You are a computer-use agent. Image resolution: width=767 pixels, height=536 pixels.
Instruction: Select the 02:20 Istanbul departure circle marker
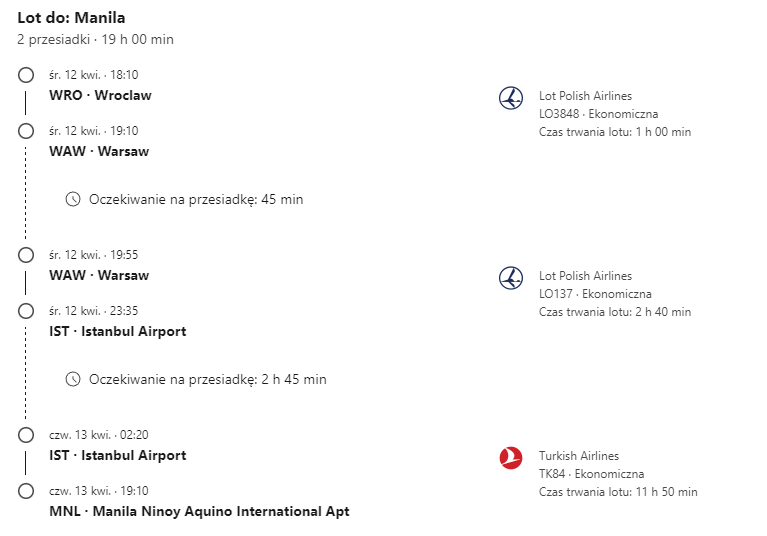click(x=26, y=435)
